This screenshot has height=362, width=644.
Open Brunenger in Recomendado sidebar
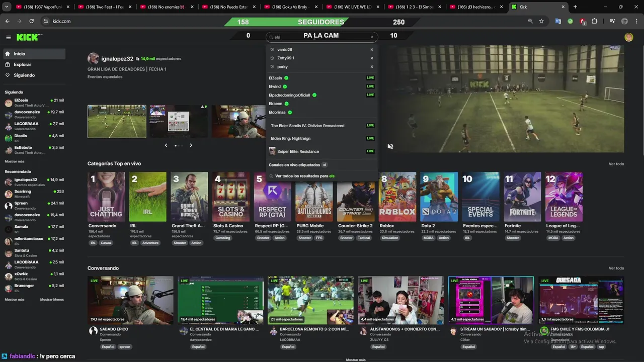click(x=34, y=288)
